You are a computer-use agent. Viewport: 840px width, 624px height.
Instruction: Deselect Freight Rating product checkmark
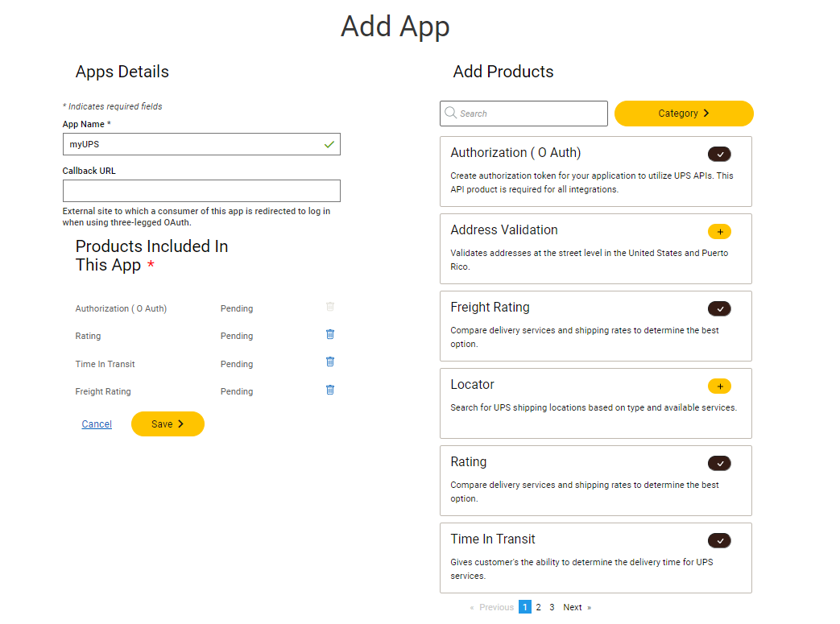click(719, 308)
